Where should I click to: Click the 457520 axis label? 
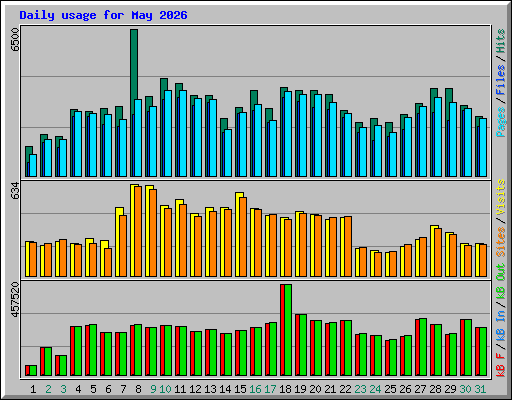[15, 300]
